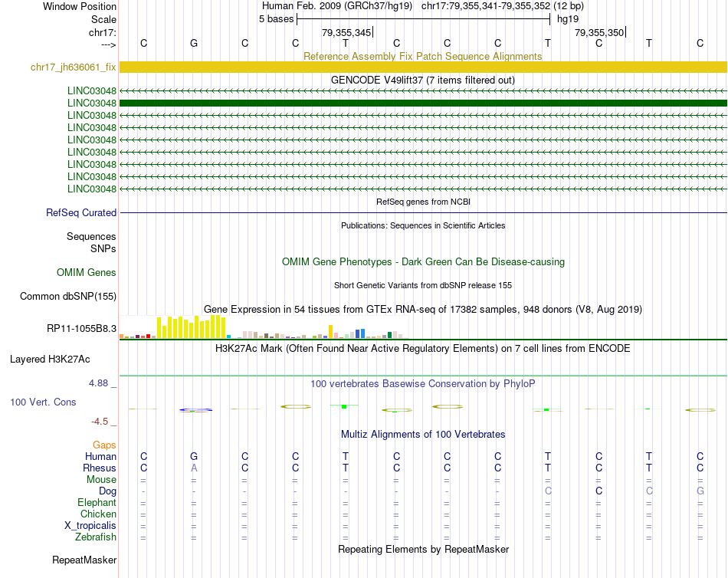The image size is (728, 578).
Task: Click the Common dbSNP(155) track label
Action: click(67, 297)
